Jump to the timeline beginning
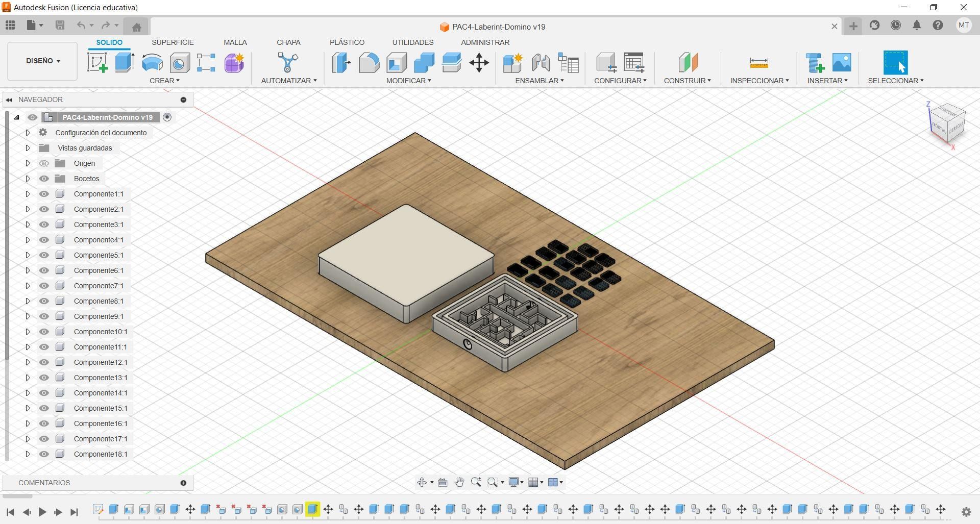Viewport: 980px width, 524px height. pos(10,512)
